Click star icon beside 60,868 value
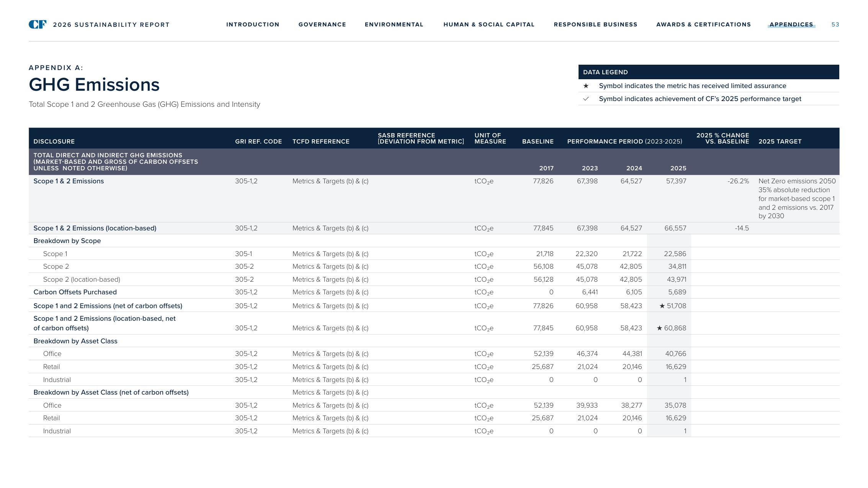The width and height of the screenshot is (868, 488). pos(659,328)
